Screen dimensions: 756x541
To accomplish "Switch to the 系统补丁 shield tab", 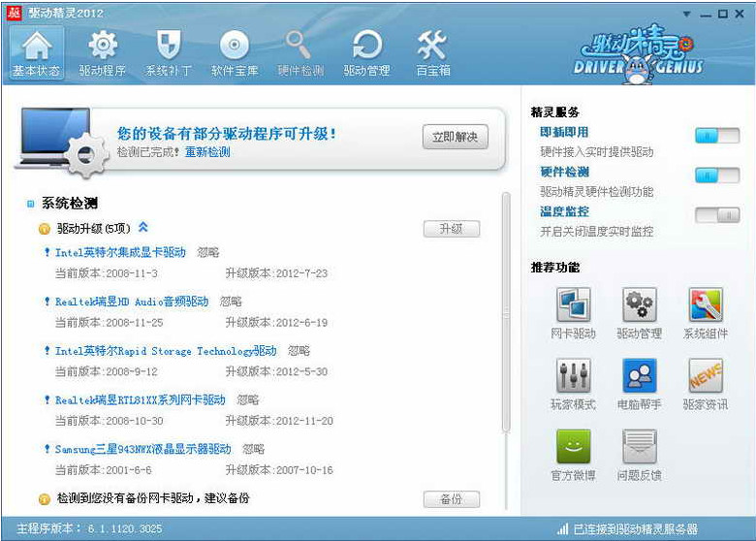I will point(169,52).
